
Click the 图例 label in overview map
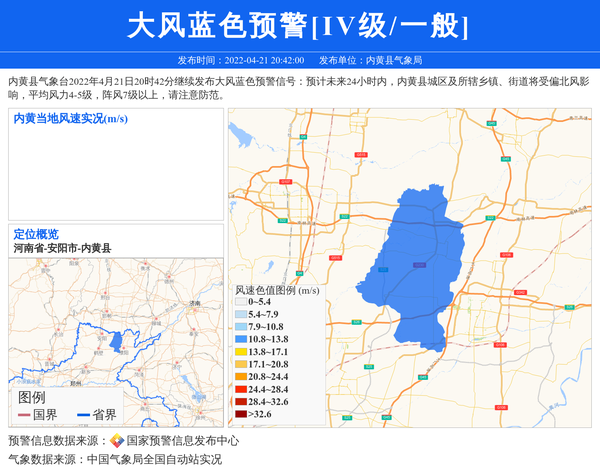click(31, 398)
